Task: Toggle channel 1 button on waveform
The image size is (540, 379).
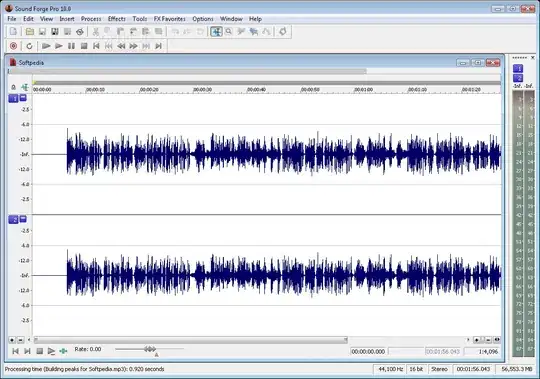Action: coord(13,99)
